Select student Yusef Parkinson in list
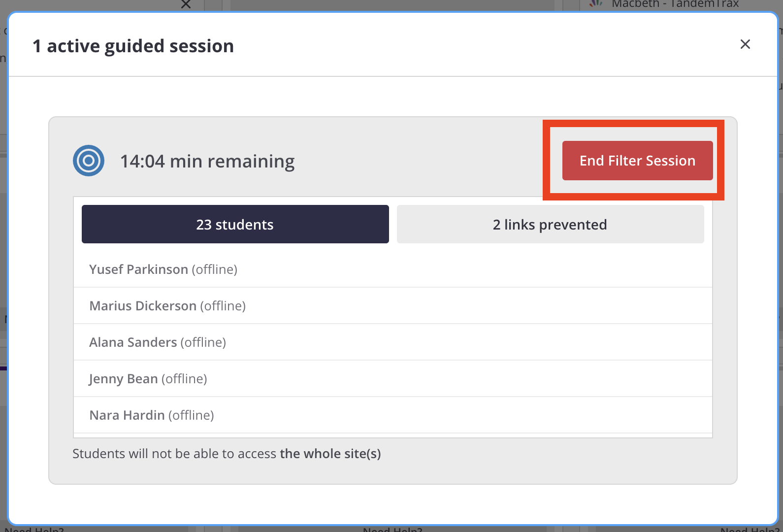The width and height of the screenshot is (783, 532). coord(393,269)
